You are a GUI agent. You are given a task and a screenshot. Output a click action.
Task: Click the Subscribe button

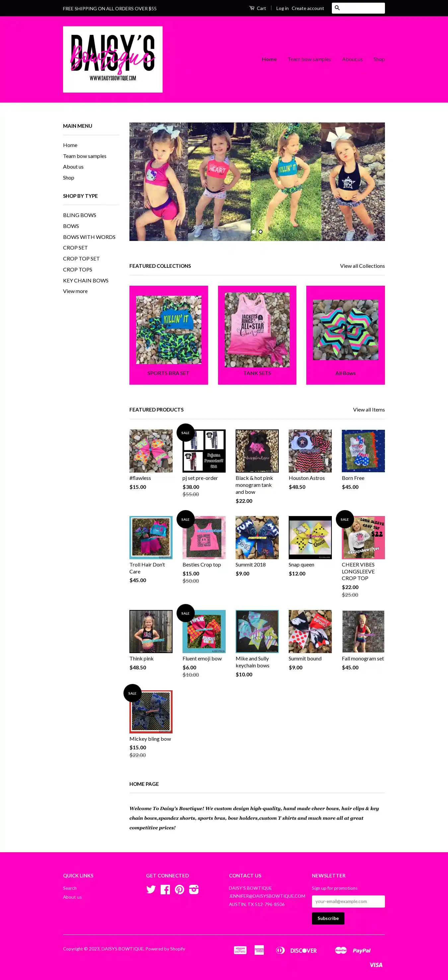(328, 918)
